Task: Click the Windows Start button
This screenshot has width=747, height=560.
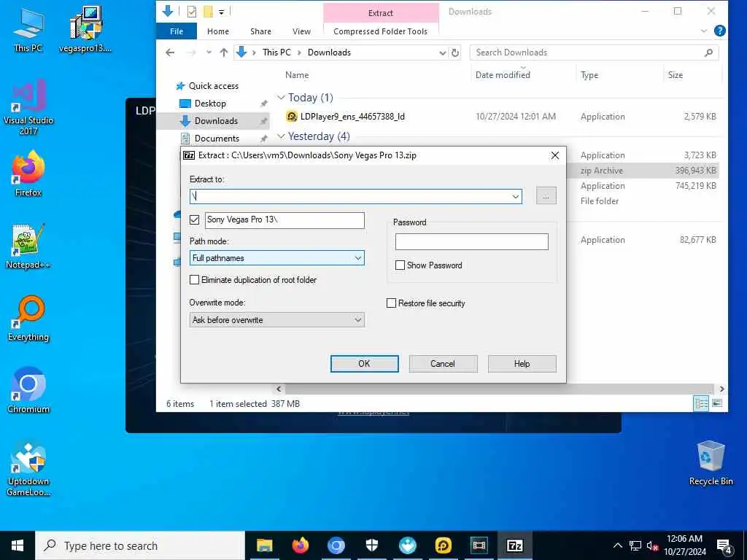Action: 18,545
